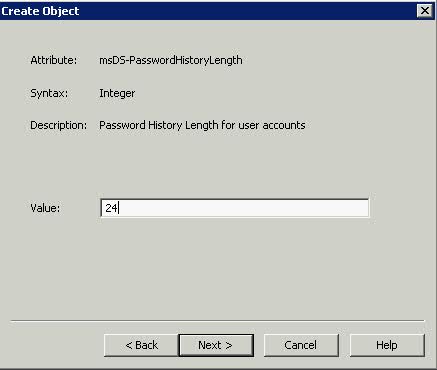
Task: Click the Next > button
Action: pos(216,345)
